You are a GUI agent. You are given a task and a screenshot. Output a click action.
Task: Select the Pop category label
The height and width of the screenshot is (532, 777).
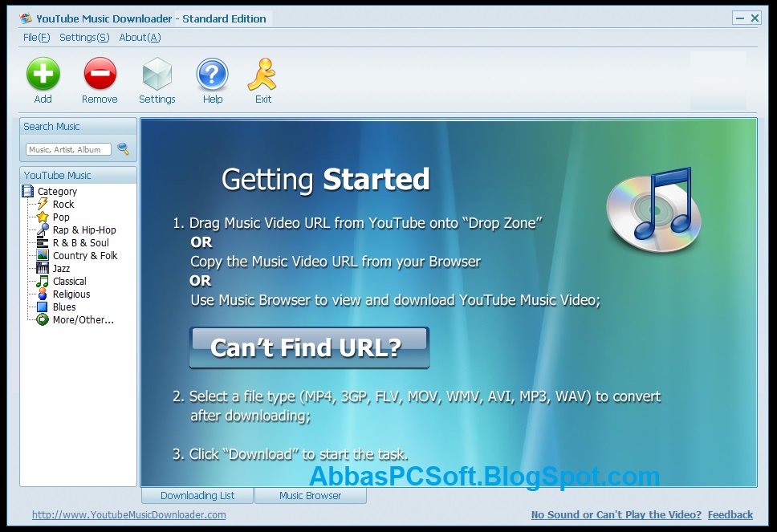tap(61, 217)
